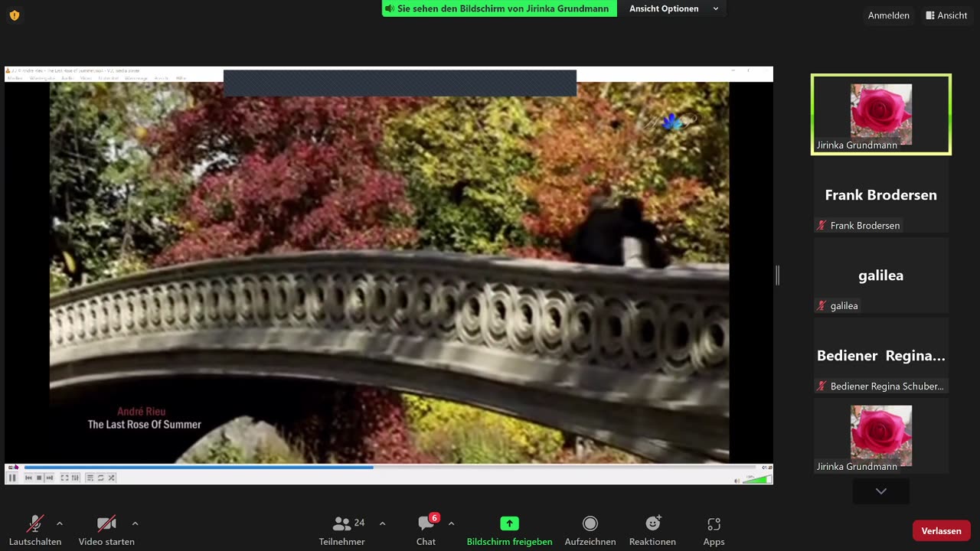
Task: Open the VLC Untertitel menu
Action: coord(109,78)
